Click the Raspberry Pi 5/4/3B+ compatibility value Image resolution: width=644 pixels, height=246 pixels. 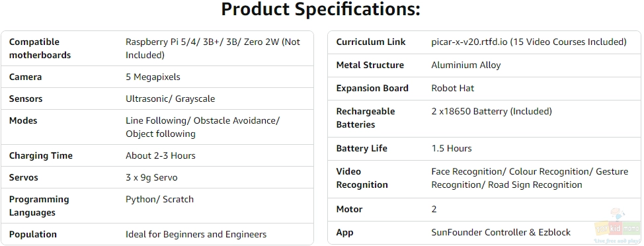click(213, 48)
